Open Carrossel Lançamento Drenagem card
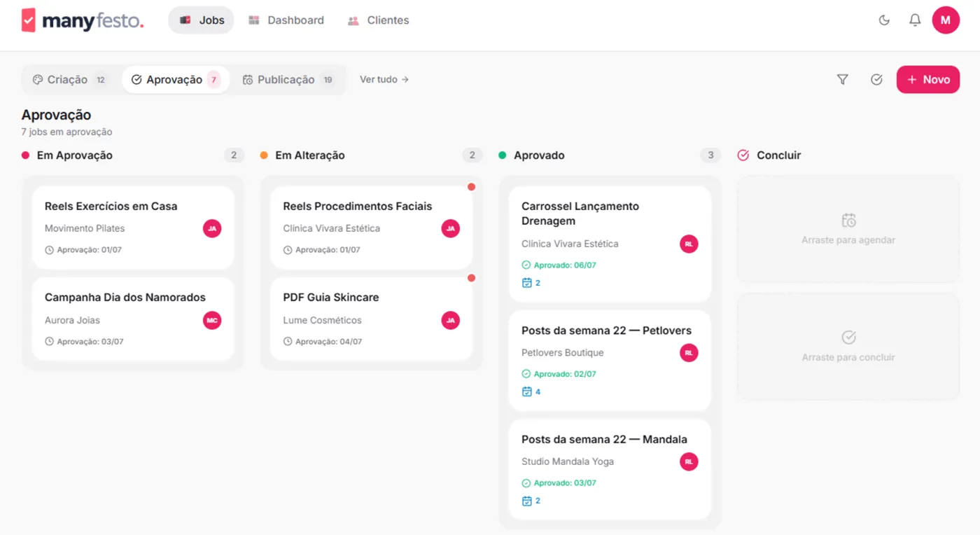The width and height of the screenshot is (980, 535). (x=610, y=244)
